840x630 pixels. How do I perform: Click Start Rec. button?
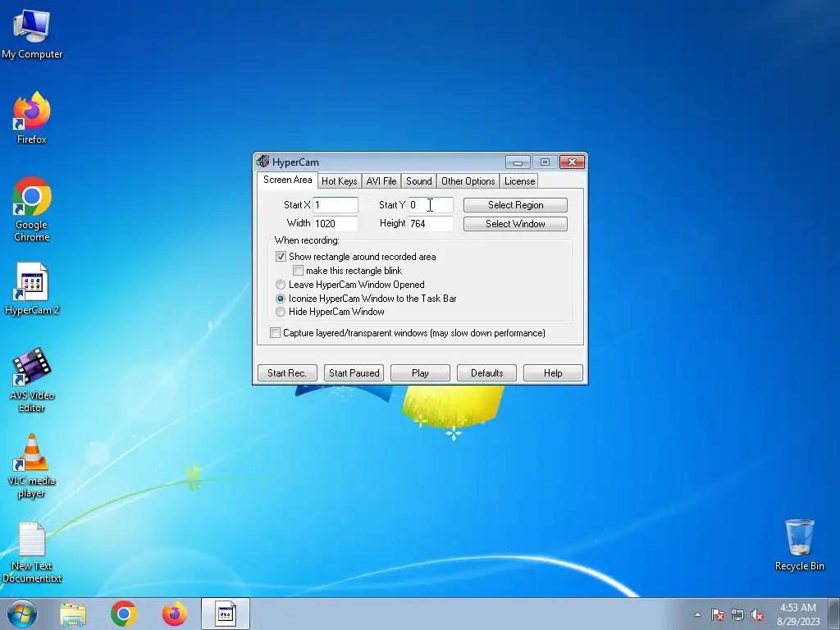[x=287, y=373]
